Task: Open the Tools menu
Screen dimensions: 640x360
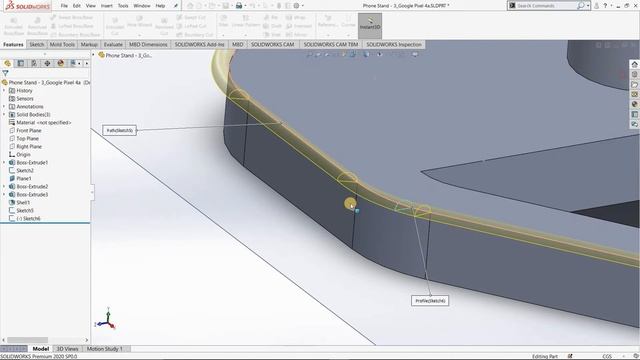Action: point(123,6)
